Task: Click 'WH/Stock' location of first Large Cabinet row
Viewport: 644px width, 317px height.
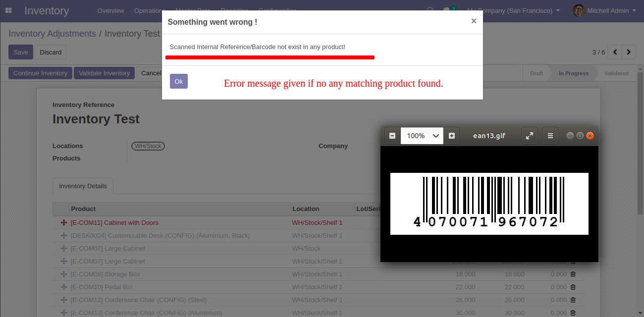Action: tap(306, 249)
